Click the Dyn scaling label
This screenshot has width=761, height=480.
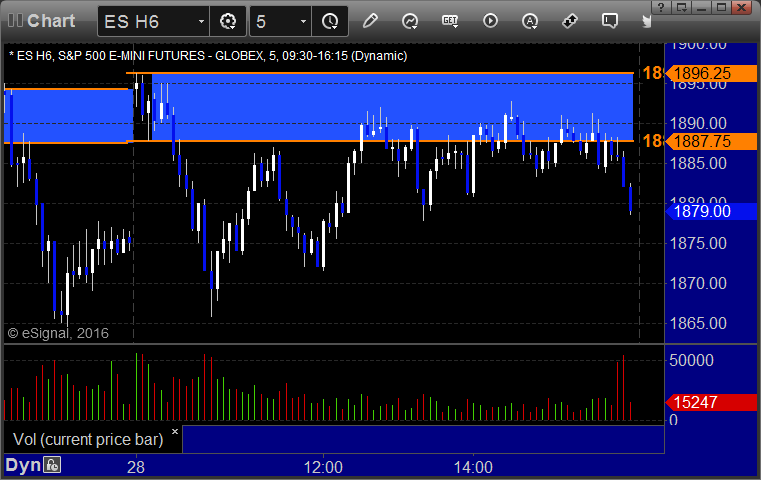[23, 465]
